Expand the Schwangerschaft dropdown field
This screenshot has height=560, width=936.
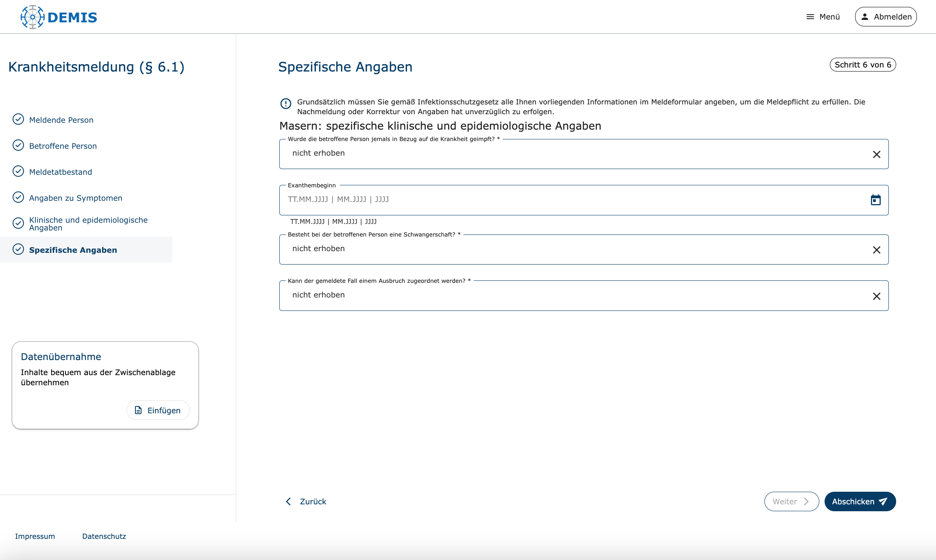tap(569, 250)
